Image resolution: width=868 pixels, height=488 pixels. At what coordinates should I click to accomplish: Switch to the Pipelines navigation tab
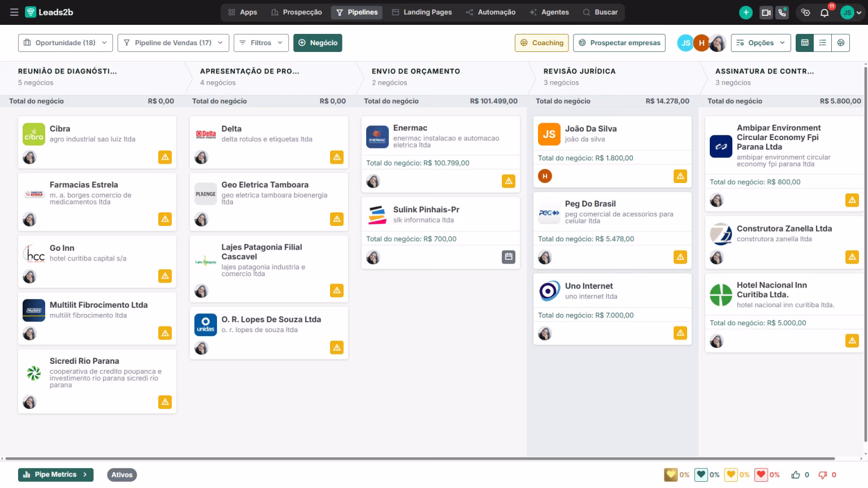tap(357, 11)
